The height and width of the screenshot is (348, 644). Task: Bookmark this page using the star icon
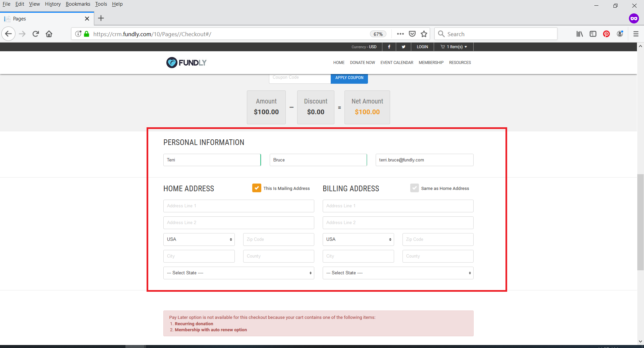tap(424, 33)
